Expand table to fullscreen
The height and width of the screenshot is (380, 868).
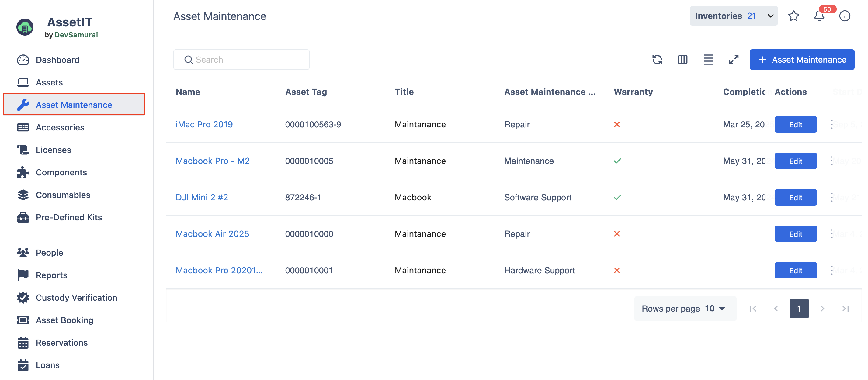tap(734, 60)
